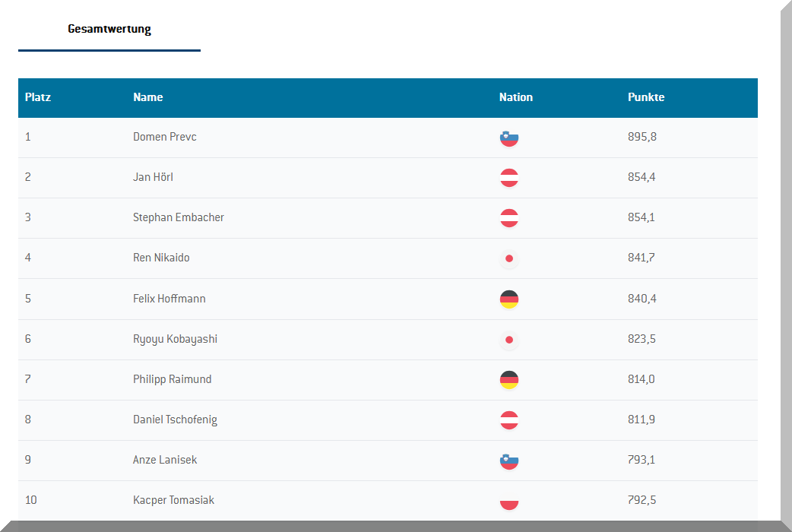This screenshot has height=532, width=792.
Task: Select the name Felix Hoffmann
Action: click(169, 299)
